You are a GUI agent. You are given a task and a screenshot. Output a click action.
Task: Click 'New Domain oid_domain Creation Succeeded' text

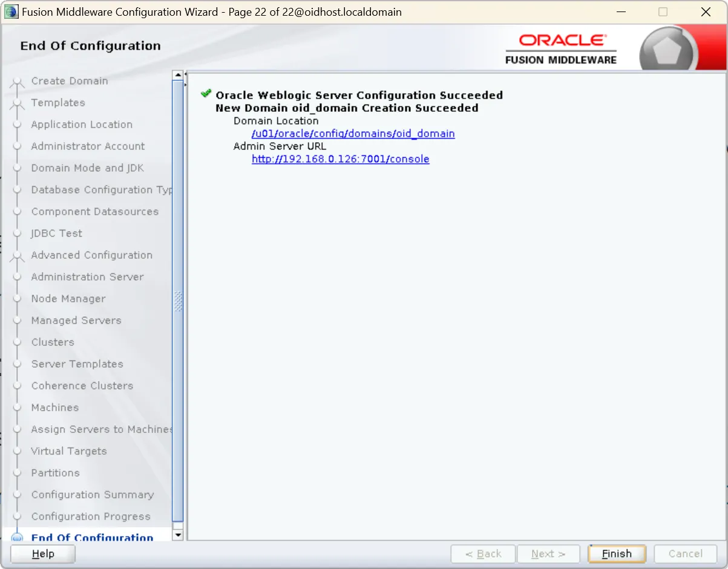pos(347,108)
